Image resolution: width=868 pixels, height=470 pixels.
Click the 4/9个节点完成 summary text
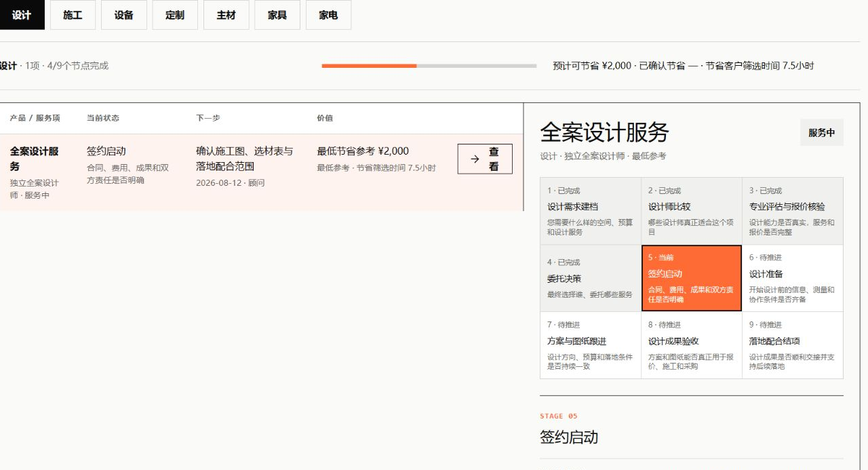[78, 66]
